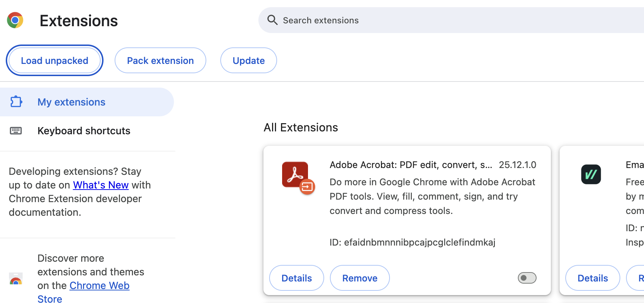This screenshot has height=303, width=644.
Task: Open the What's New link
Action: tap(101, 185)
